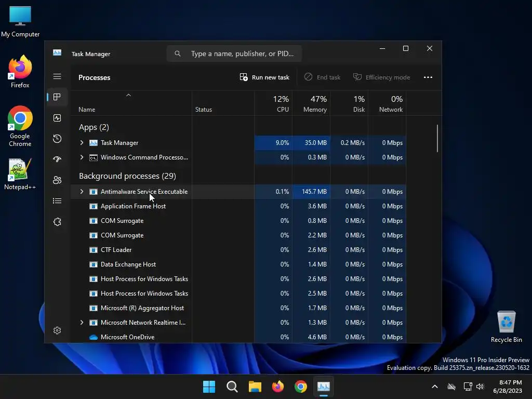
Task: Click the 145.7 MB memory value
Action: pyautogui.click(x=314, y=192)
